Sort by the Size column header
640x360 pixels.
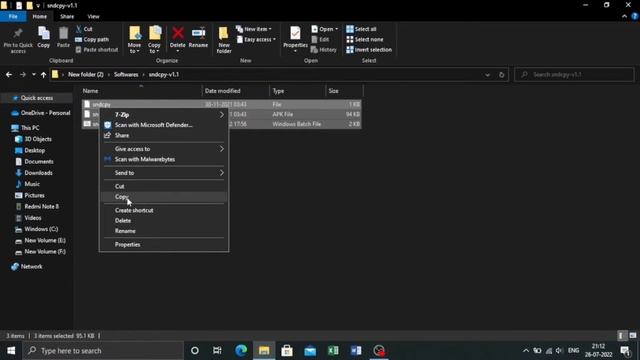point(344,91)
